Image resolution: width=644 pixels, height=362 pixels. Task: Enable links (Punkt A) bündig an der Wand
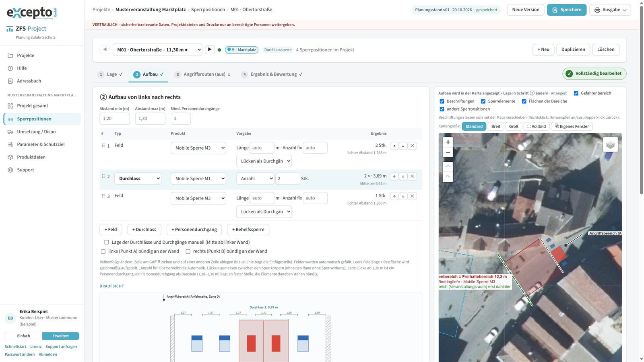coord(103,251)
